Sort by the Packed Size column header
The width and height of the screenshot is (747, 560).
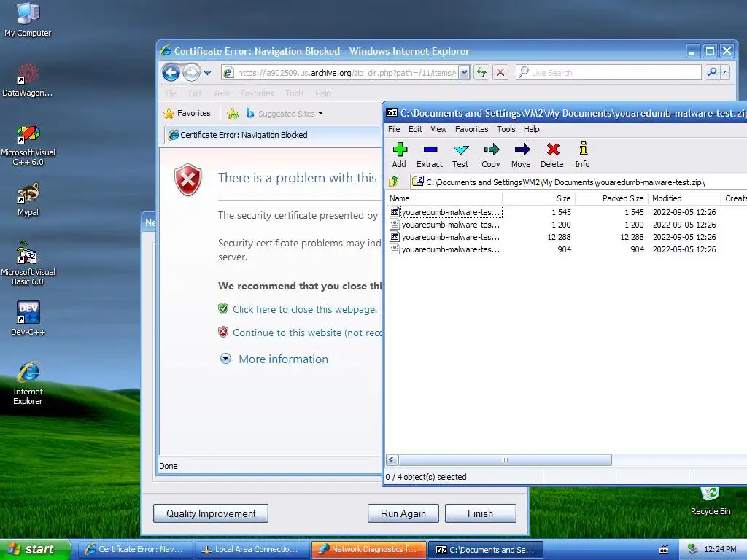pos(611,198)
